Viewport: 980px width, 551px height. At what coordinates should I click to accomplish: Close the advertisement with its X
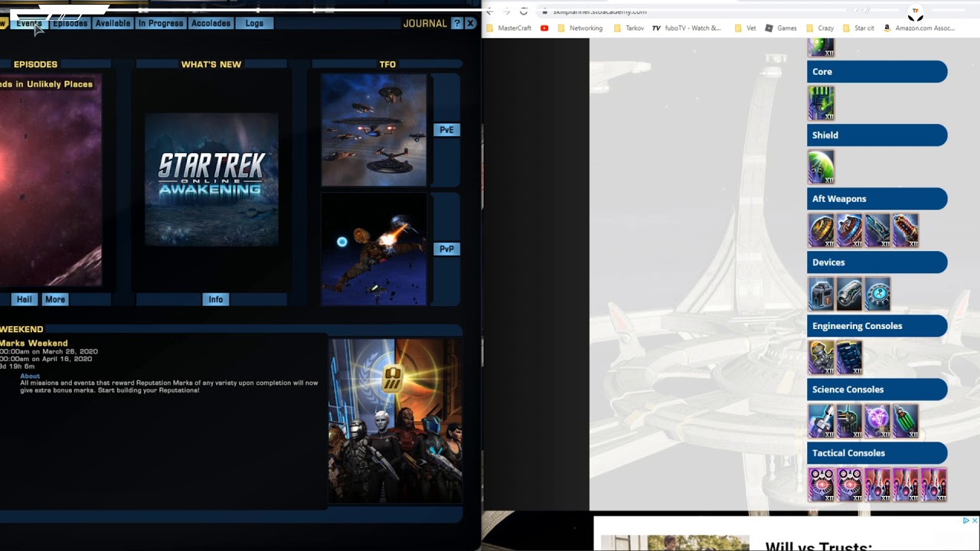click(975, 520)
